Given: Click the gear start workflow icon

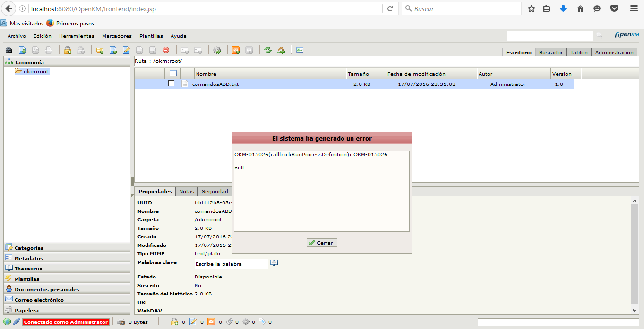Looking at the screenshot, I should pyautogui.click(x=217, y=50).
